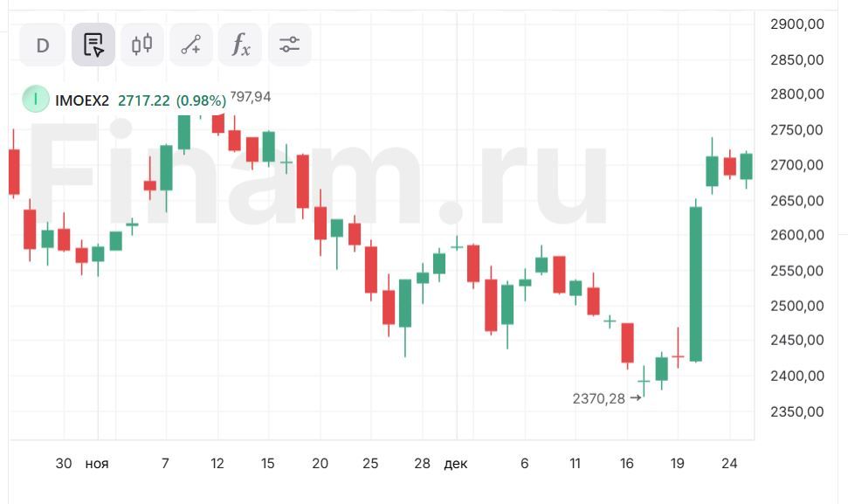Screen dimensions: 848x504
Task: Select the "дек" month marker on timeline
Action: [456, 463]
